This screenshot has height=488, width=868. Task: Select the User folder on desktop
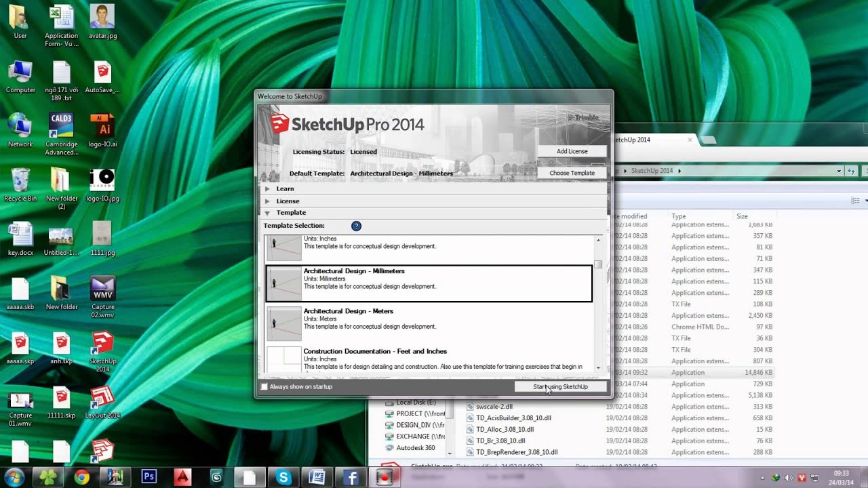20,22
